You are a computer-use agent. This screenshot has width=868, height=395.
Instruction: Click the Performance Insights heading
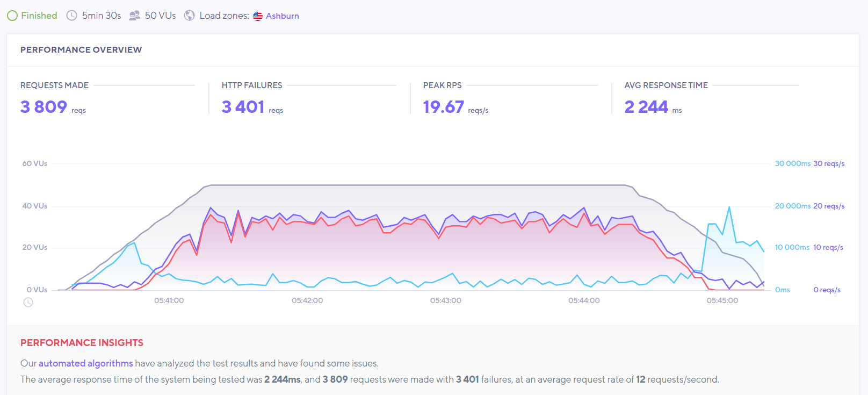coord(82,343)
